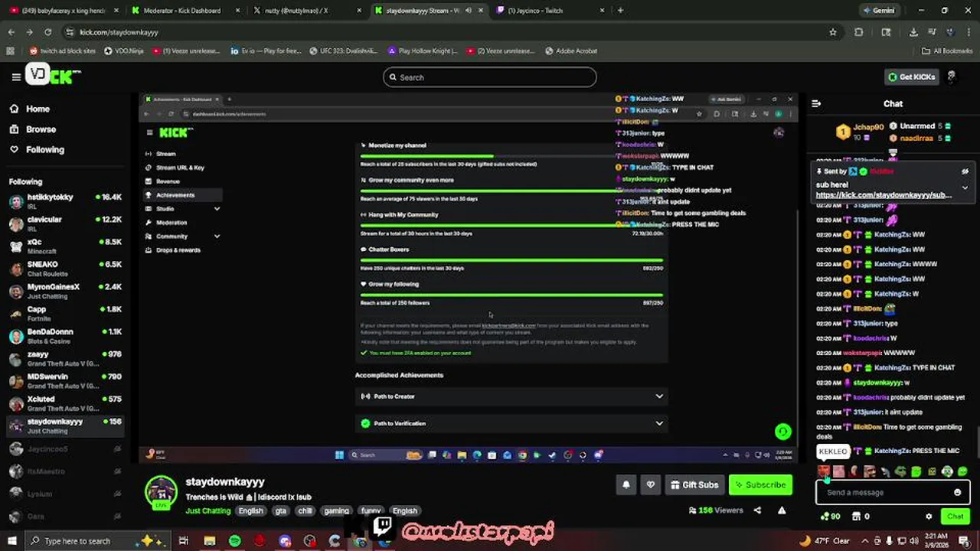Screen dimensions: 980x551
Task: Open Adobe Acrobat bookmark
Action: pyautogui.click(x=571, y=51)
